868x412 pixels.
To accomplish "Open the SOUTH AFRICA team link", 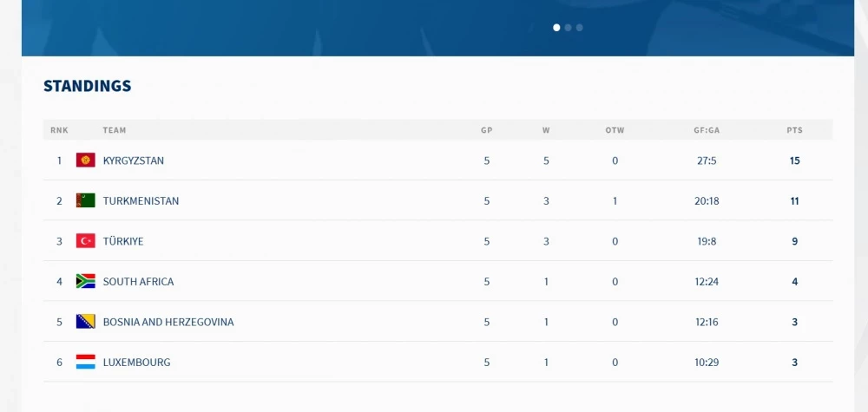I will tap(138, 282).
